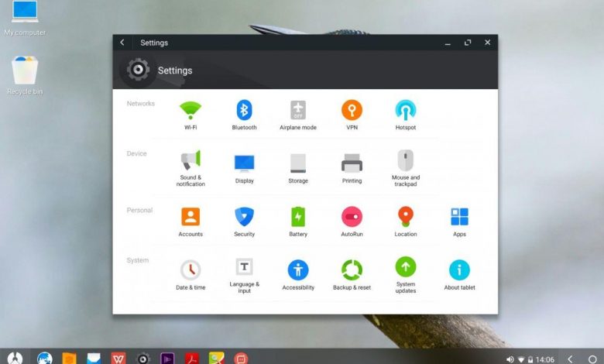
Task: Toggle the Airplane mode icon
Action: [x=298, y=110]
